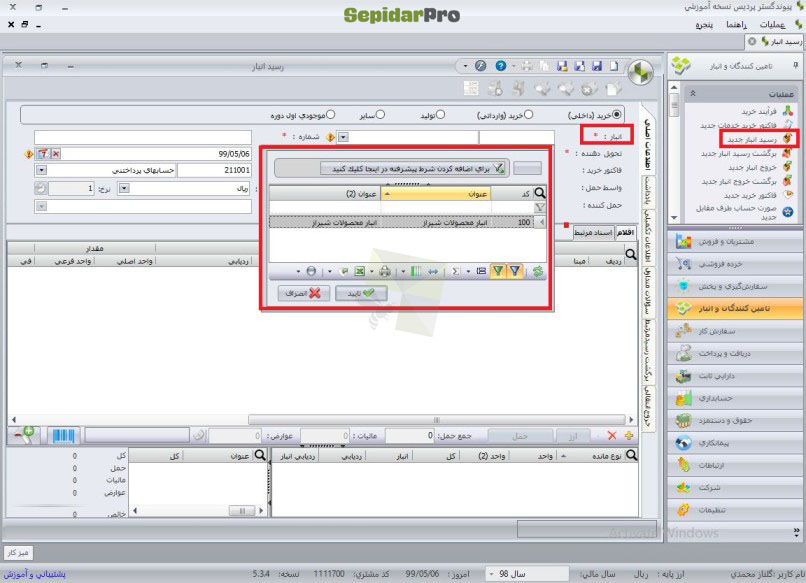Open مشتریان و فروش module
The image size is (806, 583).
[735, 241]
